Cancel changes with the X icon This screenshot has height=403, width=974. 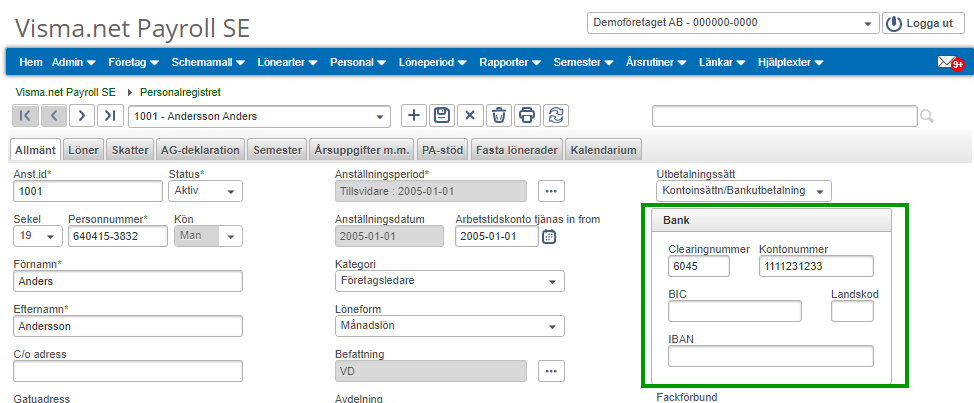click(470, 115)
